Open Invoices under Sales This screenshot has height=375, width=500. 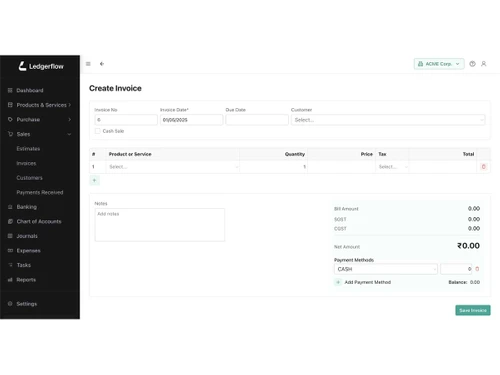(x=26, y=163)
